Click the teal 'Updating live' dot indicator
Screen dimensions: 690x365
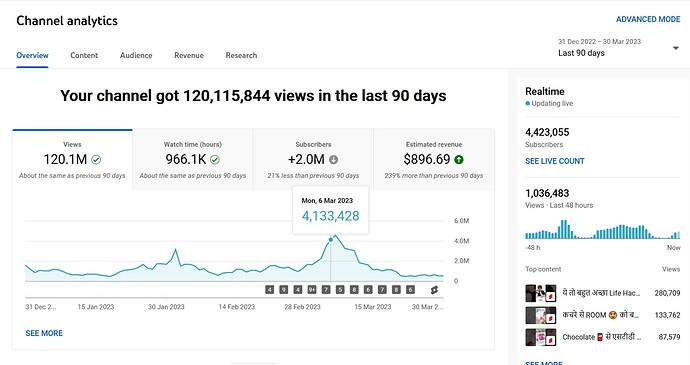(x=528, y=103)
